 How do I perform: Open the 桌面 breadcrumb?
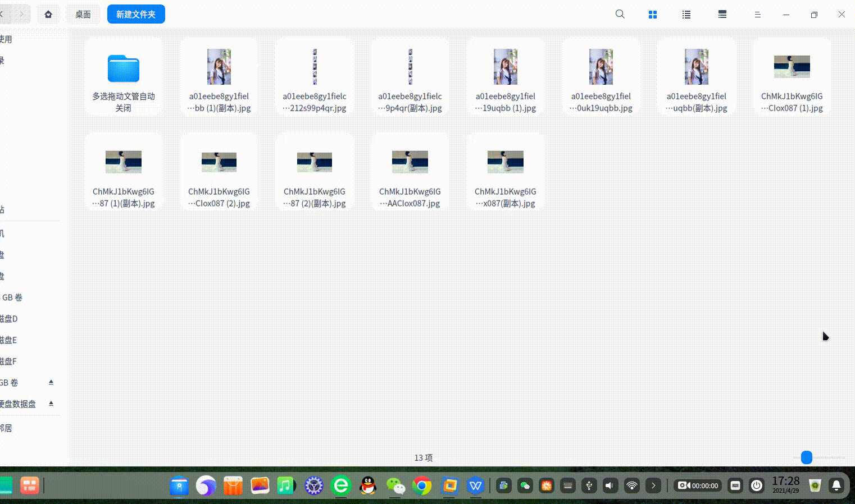point(83,15)
